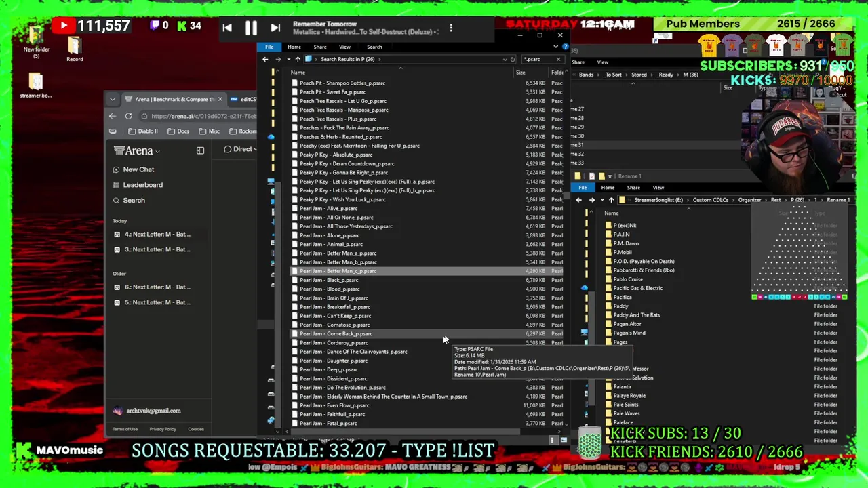The height and width of the screenshot is (488, 868).
Task: Open Privacy Policy link in Arena
Action: [163, 429]
